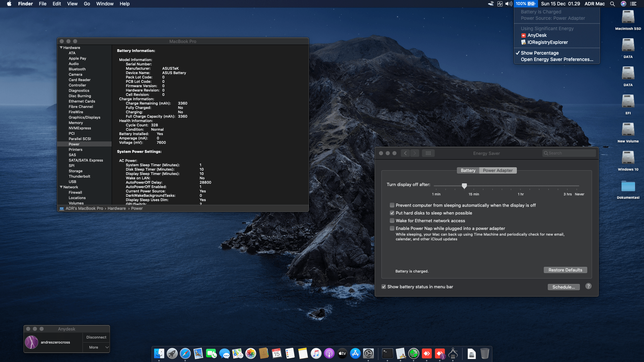Open Maps from the Dock
644x362 pixels.
(x=237, y=353)
